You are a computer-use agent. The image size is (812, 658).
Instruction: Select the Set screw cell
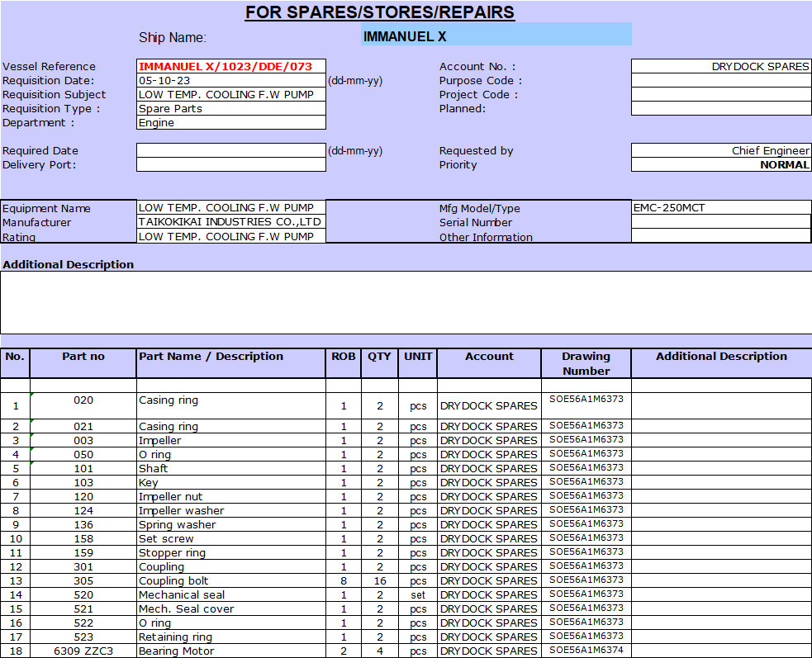click(x=231, y=538)
